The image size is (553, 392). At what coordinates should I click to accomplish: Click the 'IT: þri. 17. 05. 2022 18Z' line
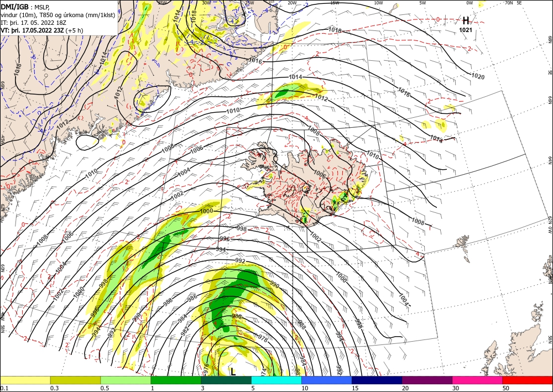click(x=33, y=23)
